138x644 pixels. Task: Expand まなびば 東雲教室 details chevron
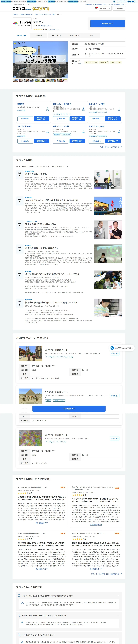(48, 131)
